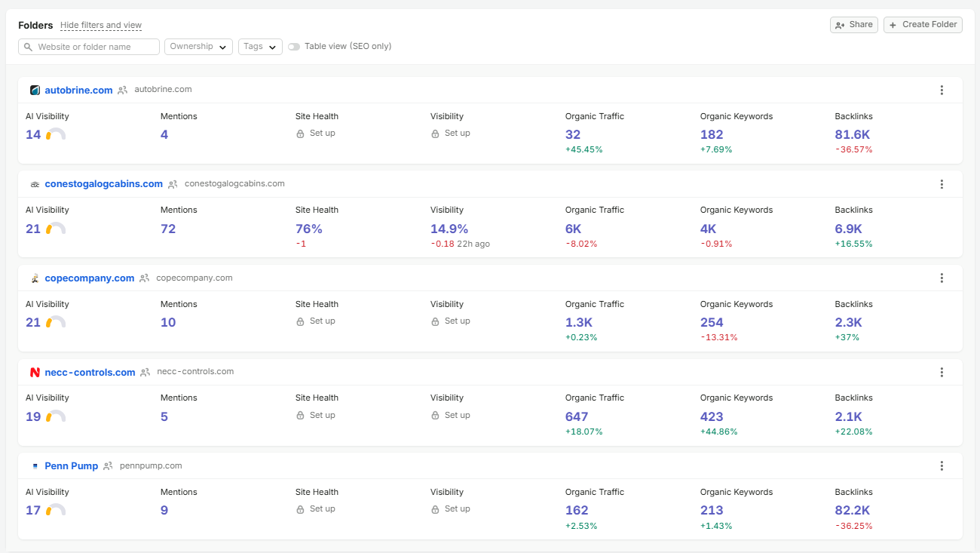Click shared users icon beside copecompany.com

click(145, 278)
